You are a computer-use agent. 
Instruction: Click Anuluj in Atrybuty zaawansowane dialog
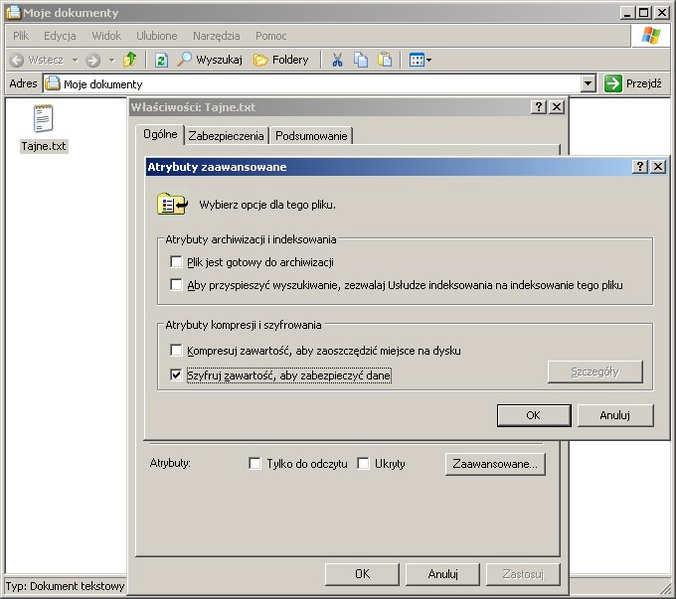point(615,415)
